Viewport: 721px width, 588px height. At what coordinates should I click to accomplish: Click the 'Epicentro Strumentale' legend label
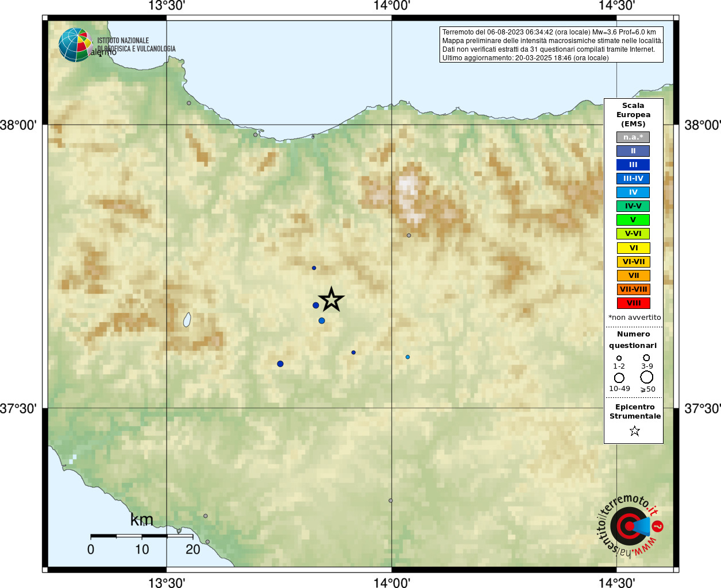click(635, 412)
